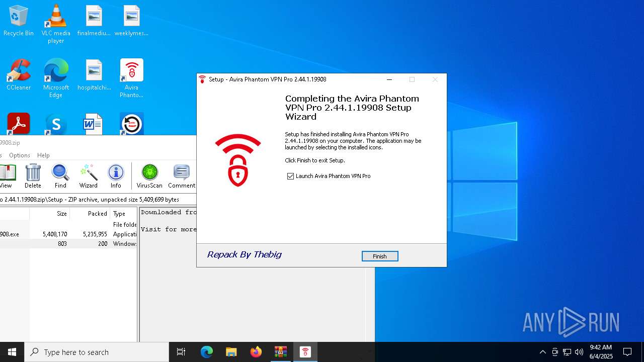
Task: Open Firefox from taskbar
Action: [x=256, y=352]
